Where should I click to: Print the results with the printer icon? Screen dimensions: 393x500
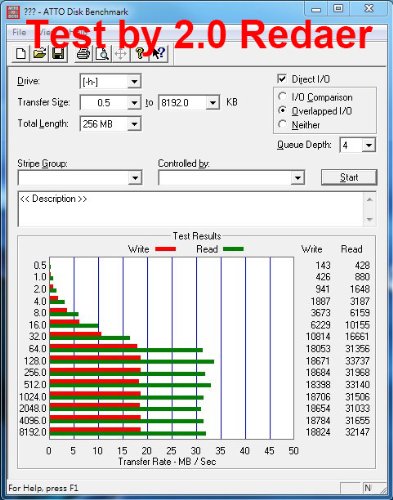point(83,54)
